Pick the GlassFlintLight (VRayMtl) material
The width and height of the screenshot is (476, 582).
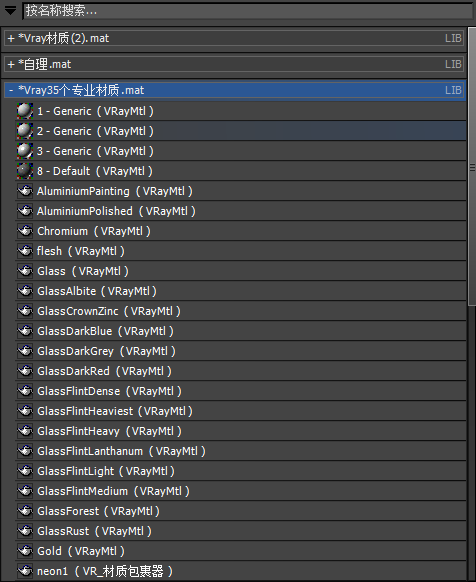(x=241, y=472)
